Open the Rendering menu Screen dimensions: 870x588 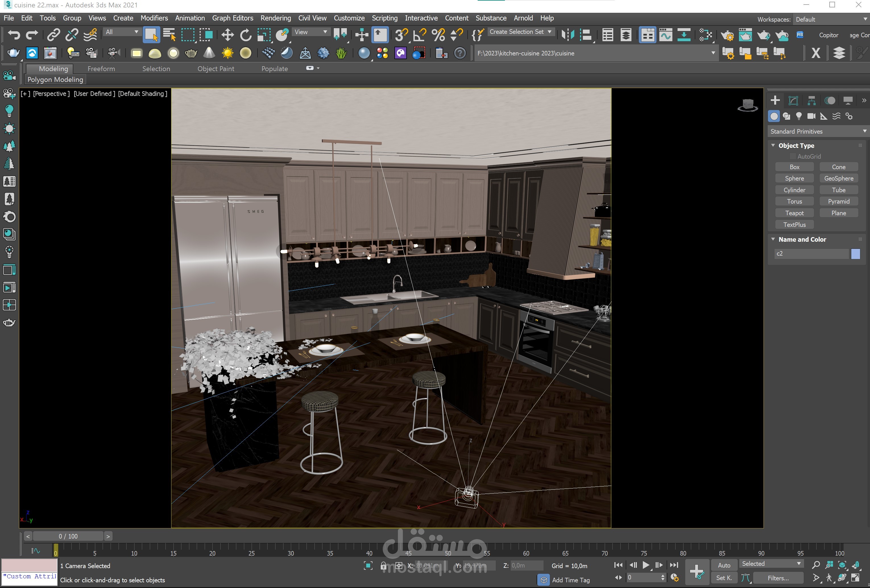(275, 18)
